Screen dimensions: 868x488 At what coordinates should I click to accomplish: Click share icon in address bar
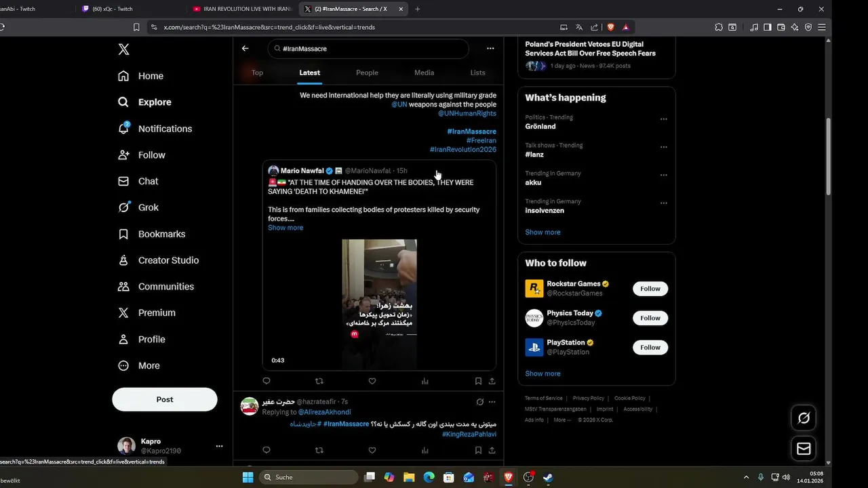(x=595, y=27)
